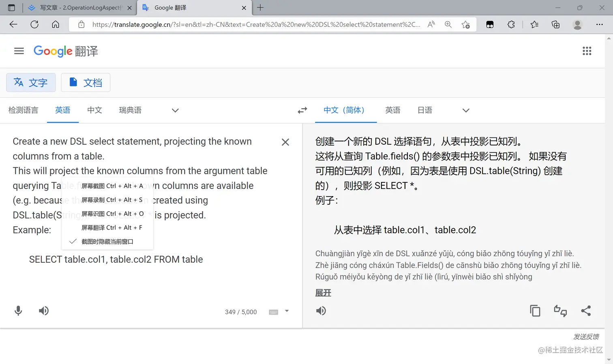Image resolution: width=613 pixels, height=364 pixels.
Task: Refresh the current page
Action: click(x=34, y=25)
